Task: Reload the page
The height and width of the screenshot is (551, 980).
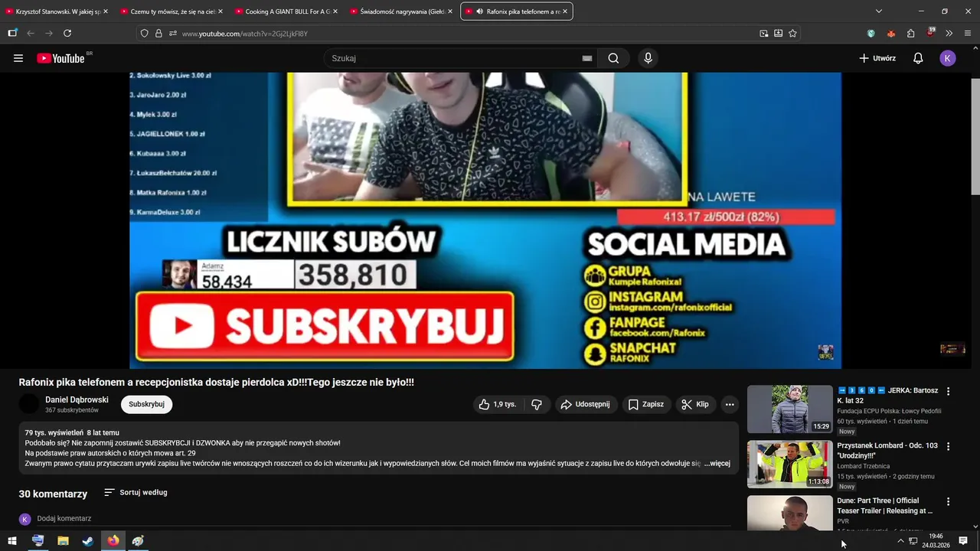Action: point(67,33)
